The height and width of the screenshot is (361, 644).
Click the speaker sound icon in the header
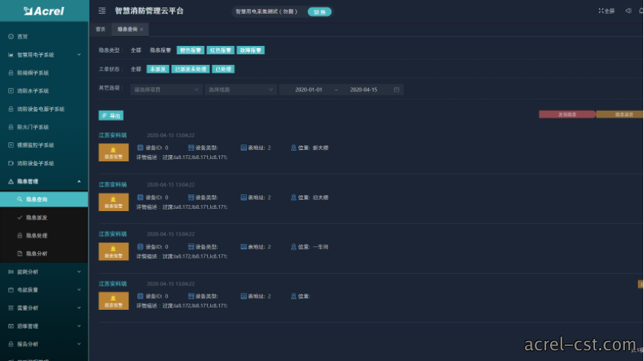(x=629, y=11)
